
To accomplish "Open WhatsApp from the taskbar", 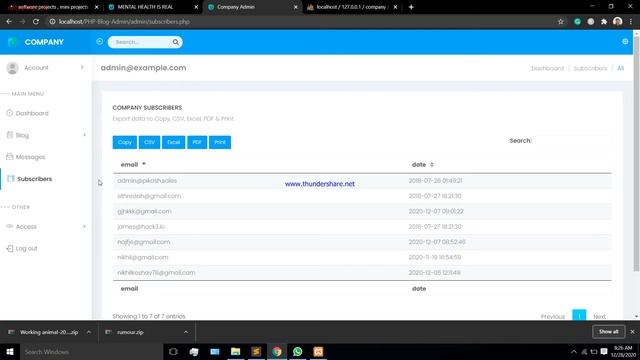I will pyautogui.click(x=298, y=352).
